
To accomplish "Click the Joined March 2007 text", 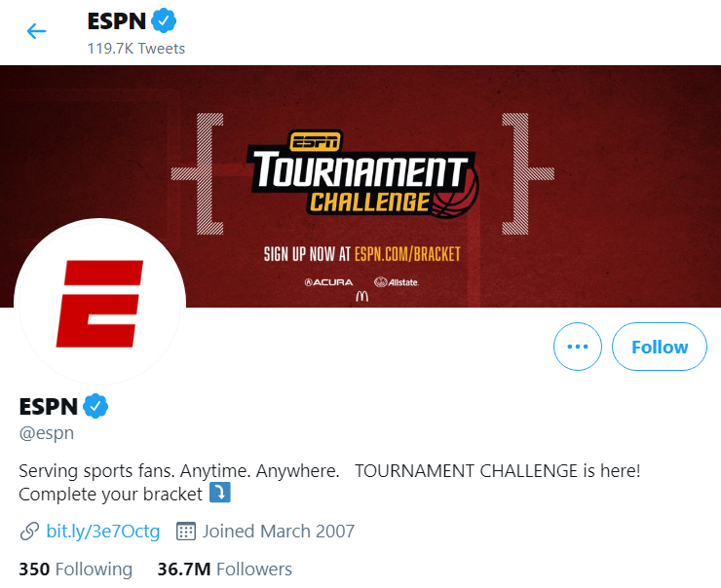I will 279,532.
